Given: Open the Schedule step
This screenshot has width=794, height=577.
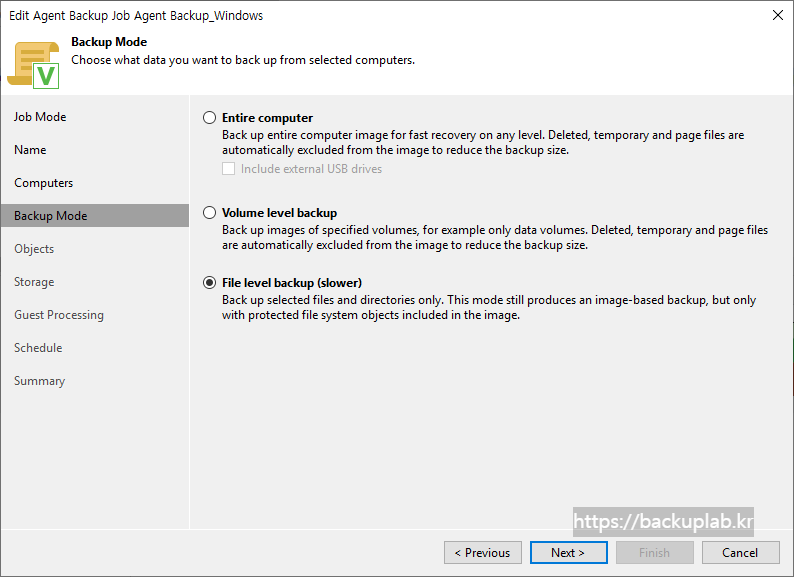Looking at the screenshot, I should pyautogui.click(x=38, y=348).
